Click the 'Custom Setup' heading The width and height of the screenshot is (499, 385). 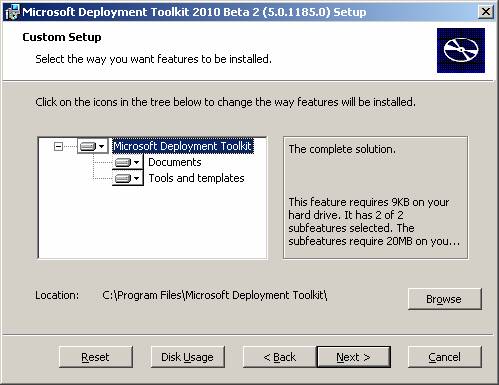click(62, 37)
